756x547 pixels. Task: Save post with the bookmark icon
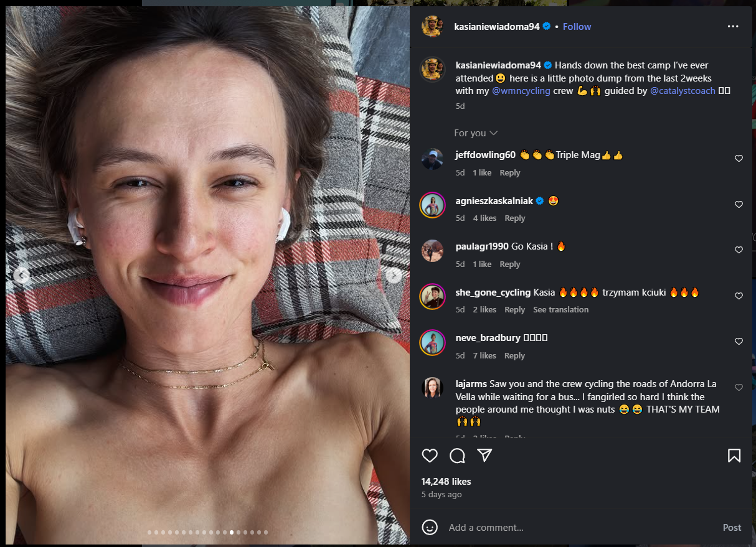(734, 456)
